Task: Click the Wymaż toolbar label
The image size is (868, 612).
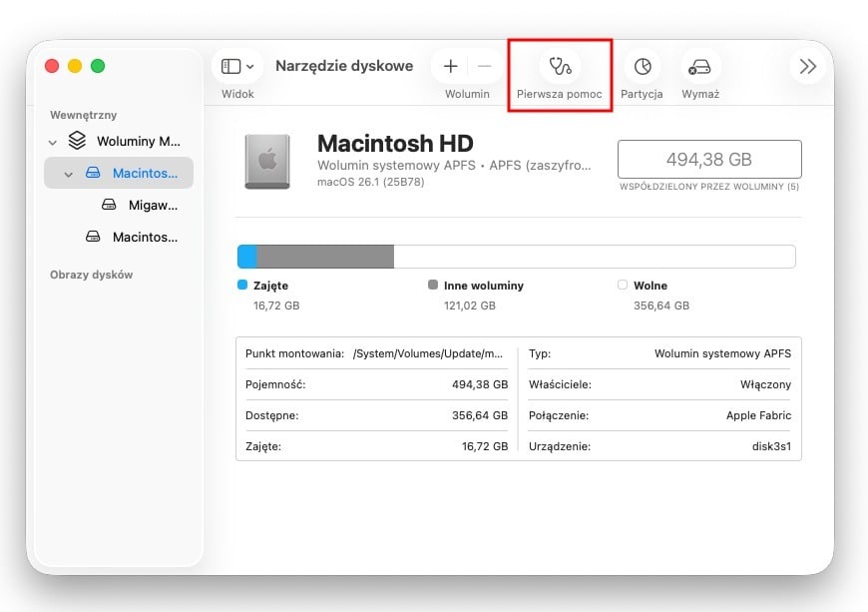Action: [x=700, y=94]
